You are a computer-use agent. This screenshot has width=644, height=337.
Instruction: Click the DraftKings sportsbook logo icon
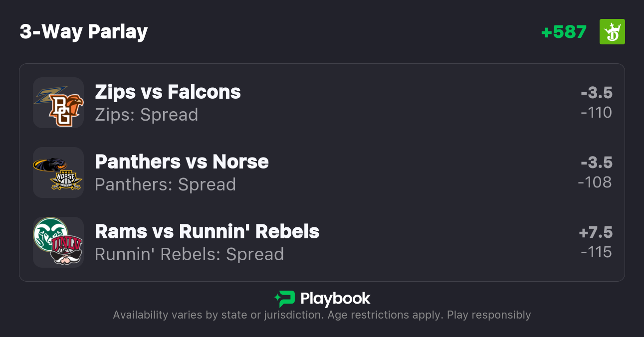pyautogui.click(x=612, y=32)
